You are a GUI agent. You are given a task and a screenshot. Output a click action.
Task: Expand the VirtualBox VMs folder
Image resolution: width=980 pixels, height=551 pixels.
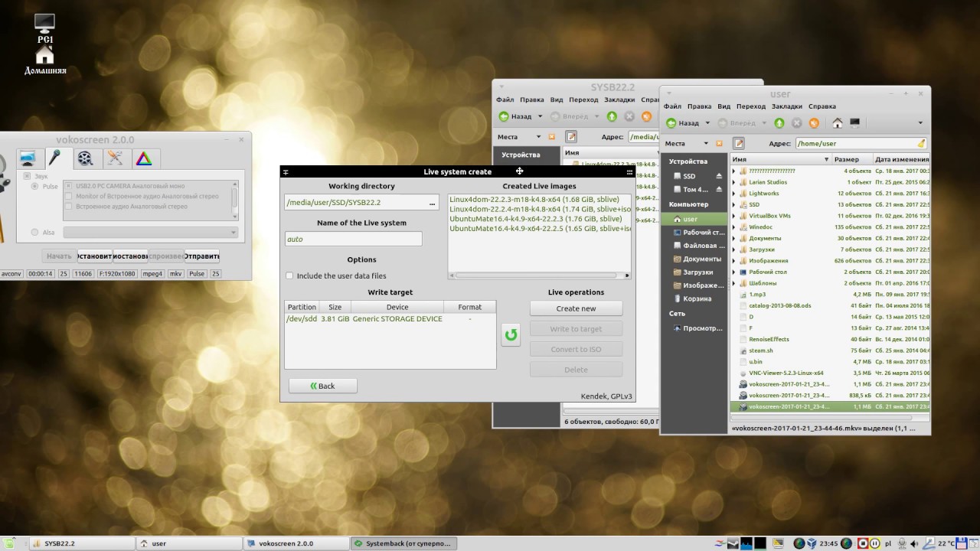(x=733, y=216)
